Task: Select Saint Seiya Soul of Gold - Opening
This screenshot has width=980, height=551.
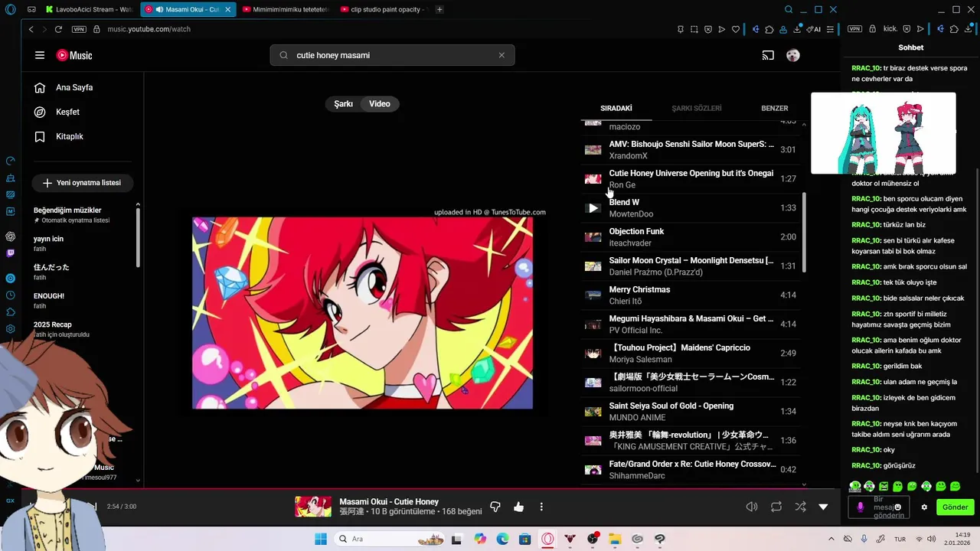Action: [691, 412]
